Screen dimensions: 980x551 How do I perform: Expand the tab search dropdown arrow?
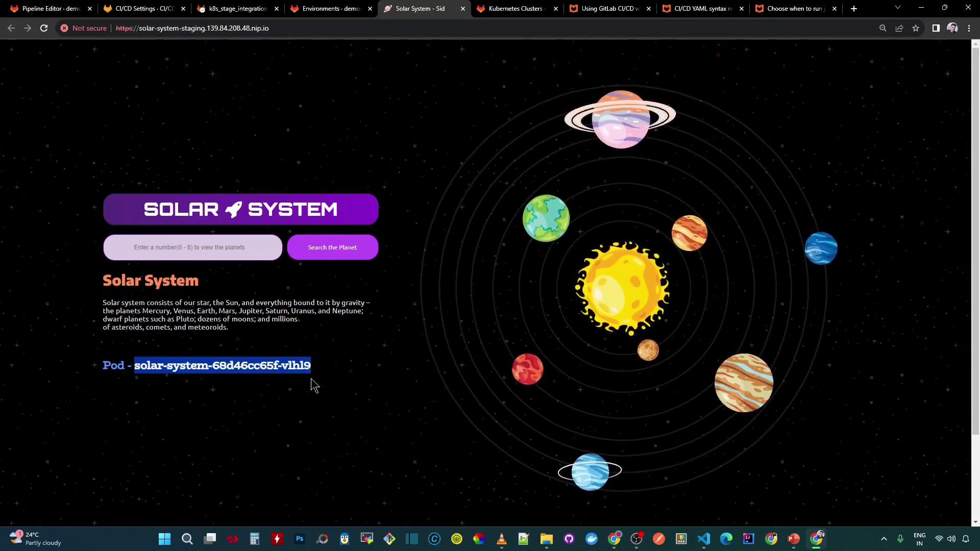pos(897,8)
